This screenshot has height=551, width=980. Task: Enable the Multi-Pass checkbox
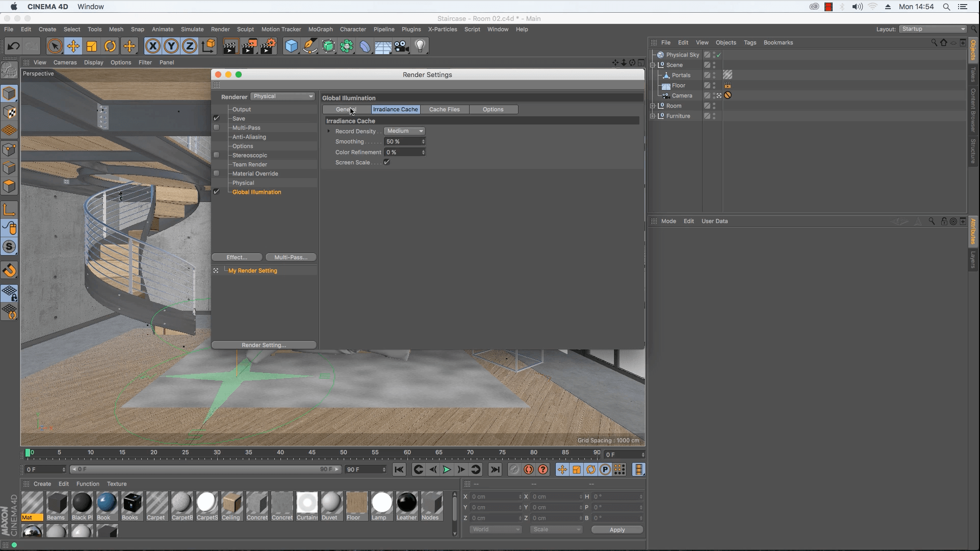point(217,128)
